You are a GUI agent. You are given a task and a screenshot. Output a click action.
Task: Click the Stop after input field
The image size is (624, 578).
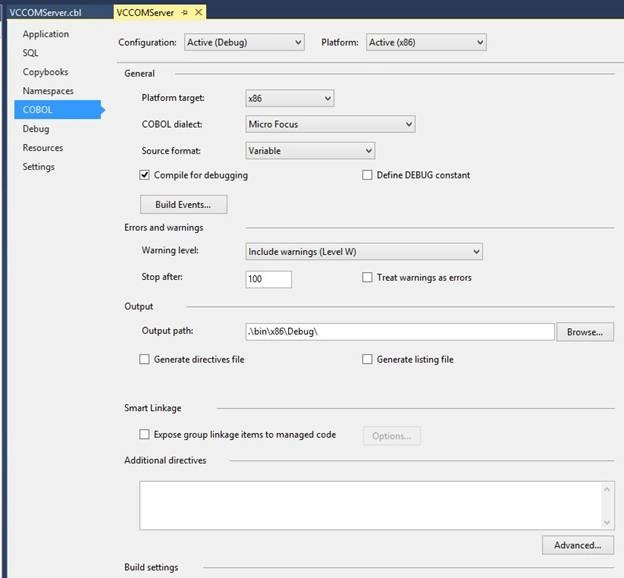(268, 279)
